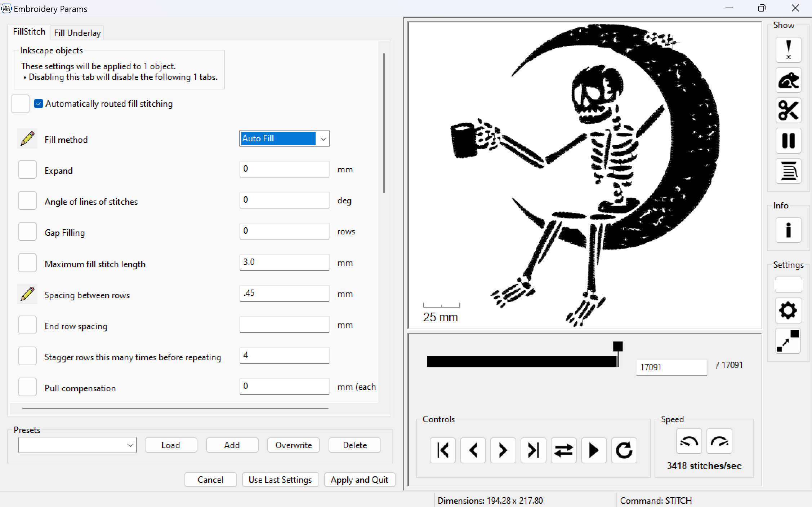
Task: Switch to the Fill Underlay tab
Action: (77, 33)
